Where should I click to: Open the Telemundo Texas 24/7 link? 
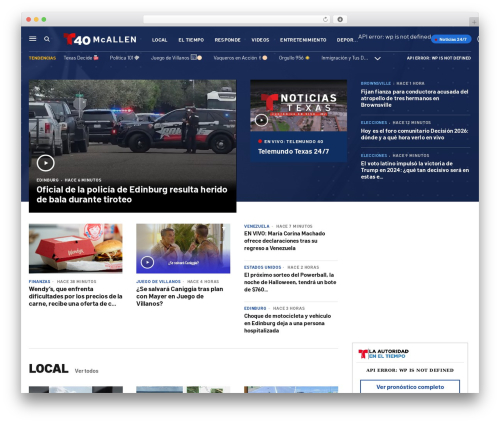point(293,151)
